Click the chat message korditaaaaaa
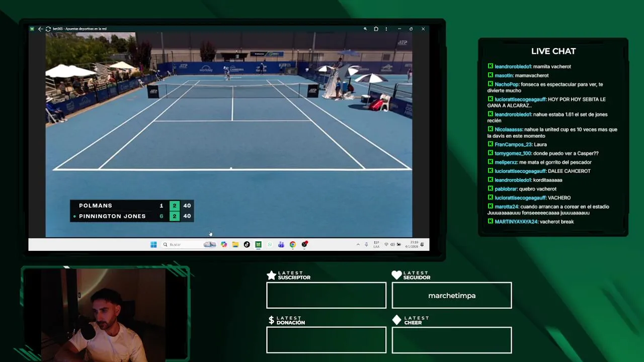644x362 pixels. click(x=548, y=180)
